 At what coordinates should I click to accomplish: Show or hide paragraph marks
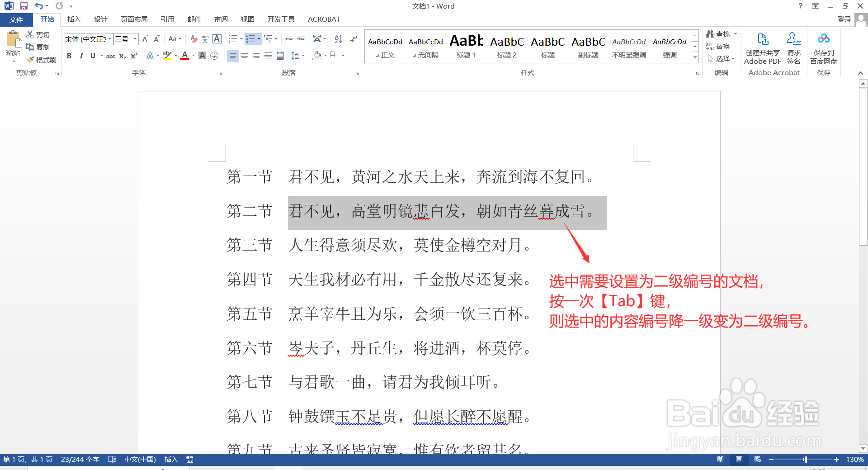tap(354, 39)
